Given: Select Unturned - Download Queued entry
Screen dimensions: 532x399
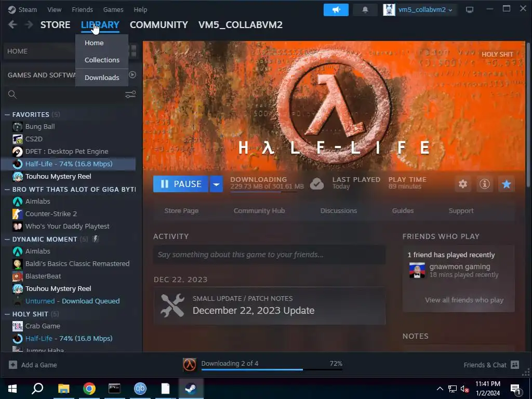Looking at the screenshot, I should [x=73, y=301].
